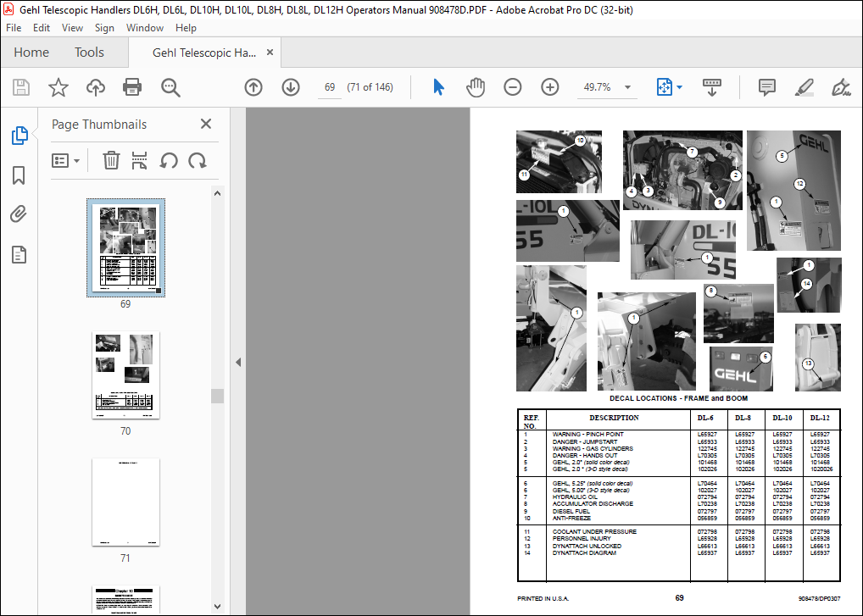Screen dimensions: 863x616
Task: Click the page number input field
Action: [330, 87]
